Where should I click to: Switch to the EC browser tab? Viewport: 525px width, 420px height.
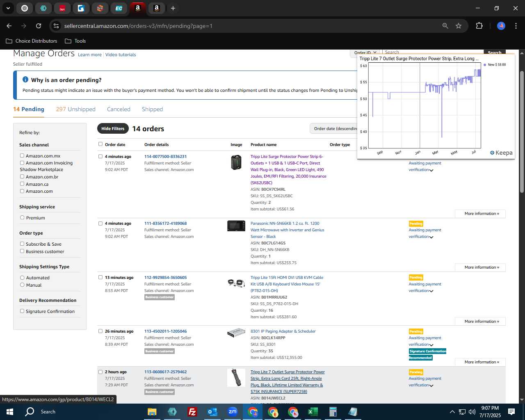(119, 8)
